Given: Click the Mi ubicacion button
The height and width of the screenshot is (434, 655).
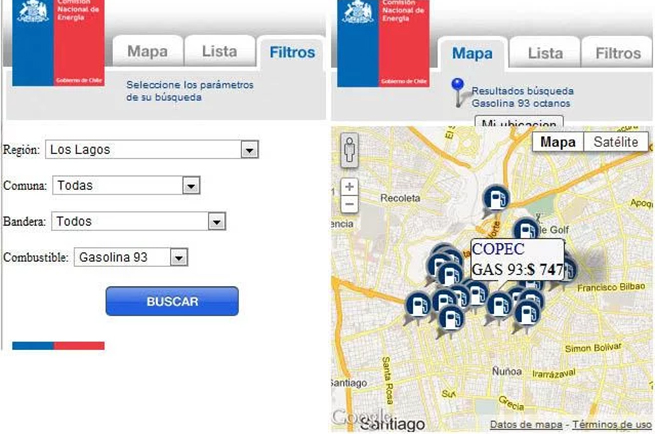Looking at the screenshot, I should pos(519,122).
